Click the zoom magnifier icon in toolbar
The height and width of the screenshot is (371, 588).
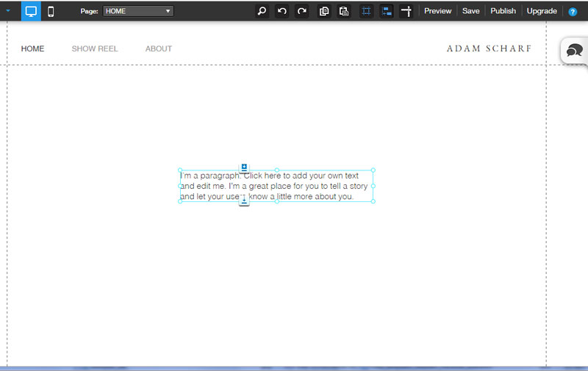coord(262,11)
